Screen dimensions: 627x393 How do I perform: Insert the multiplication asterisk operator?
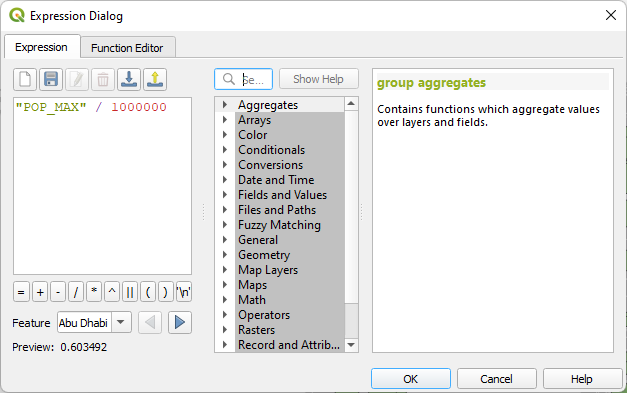94,292
